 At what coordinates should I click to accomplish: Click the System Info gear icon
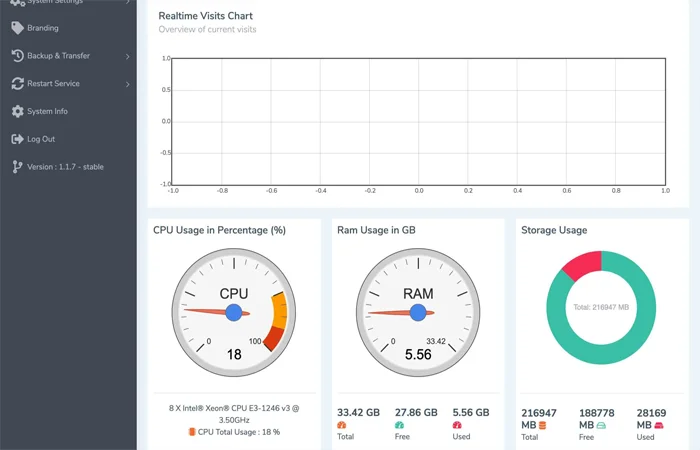tap(17, 112)
